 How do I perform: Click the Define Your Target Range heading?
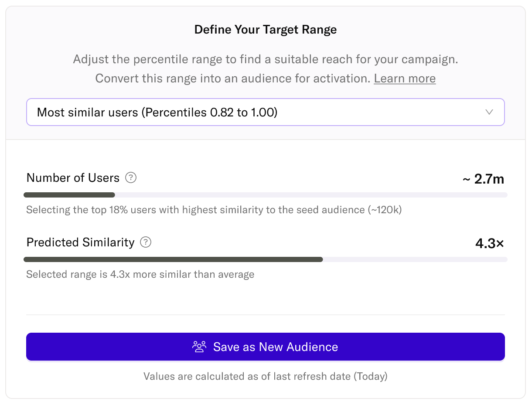point(266,30)
